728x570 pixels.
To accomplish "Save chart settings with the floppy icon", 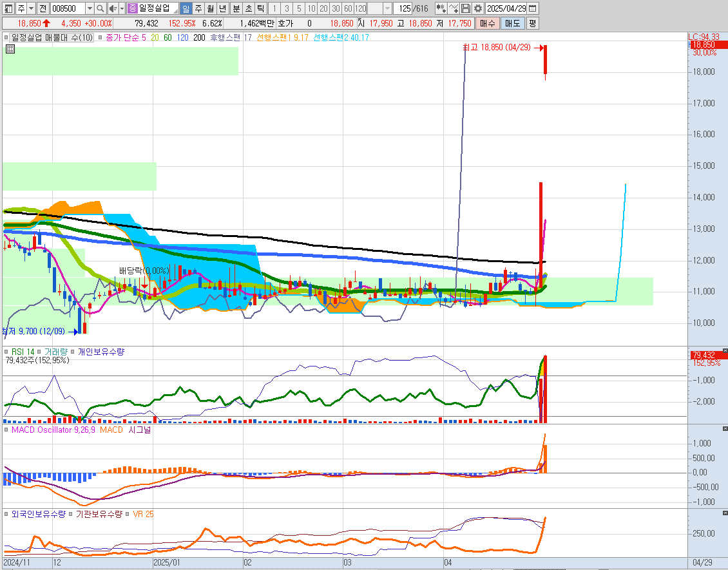I will coord(466,8).
